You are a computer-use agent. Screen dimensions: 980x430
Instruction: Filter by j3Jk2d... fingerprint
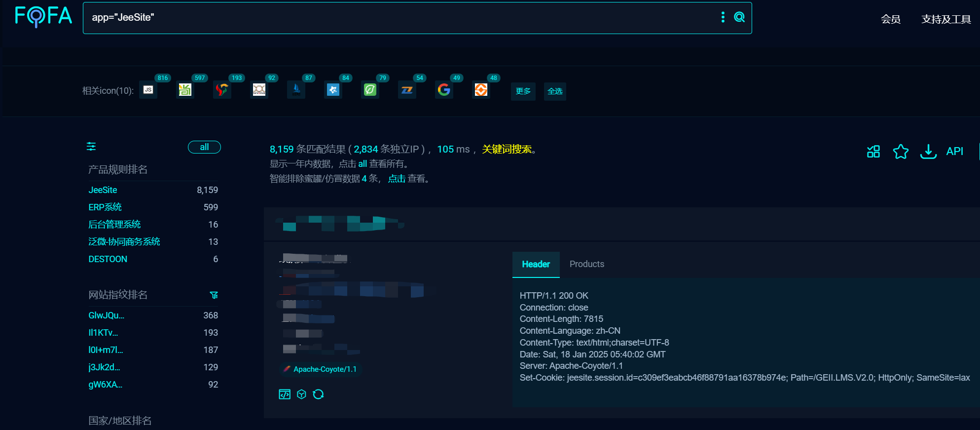(x=104, y=367)
